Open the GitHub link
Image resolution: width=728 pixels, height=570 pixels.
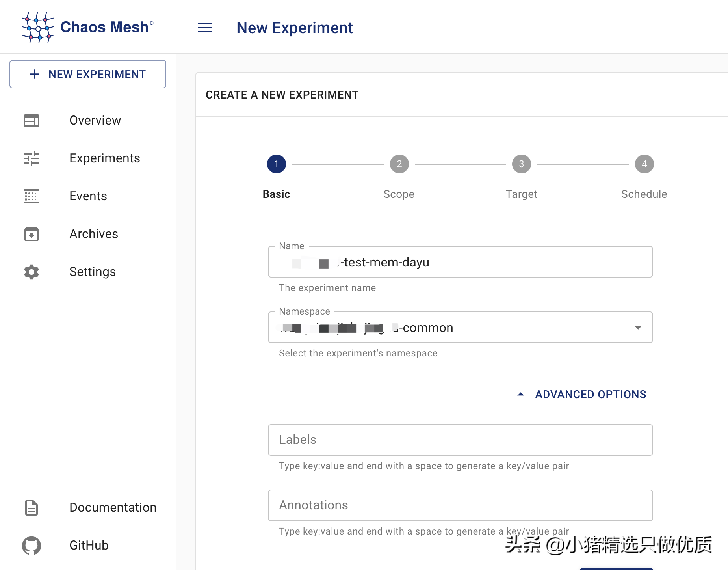click(88, 546)
